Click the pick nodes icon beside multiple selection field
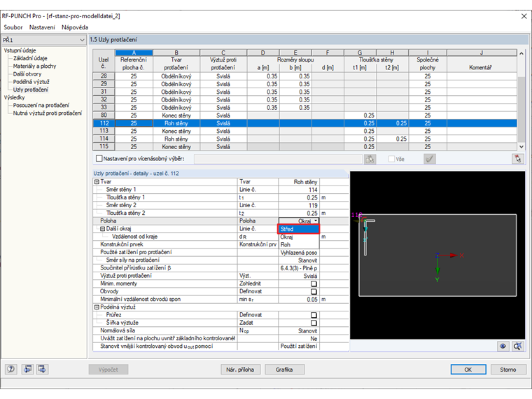The width and height of the screenshot is (532, 399). coord(370,159)
